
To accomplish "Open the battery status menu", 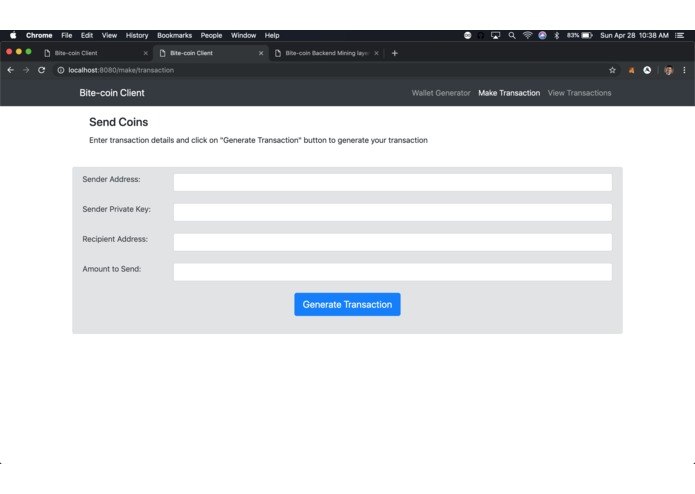I will coord(580,35).
